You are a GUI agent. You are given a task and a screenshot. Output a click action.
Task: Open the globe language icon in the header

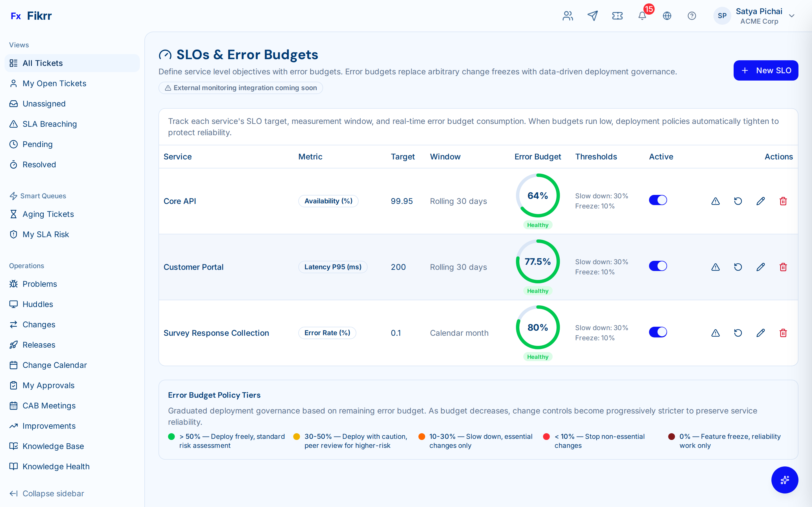[x=667, y=16]
